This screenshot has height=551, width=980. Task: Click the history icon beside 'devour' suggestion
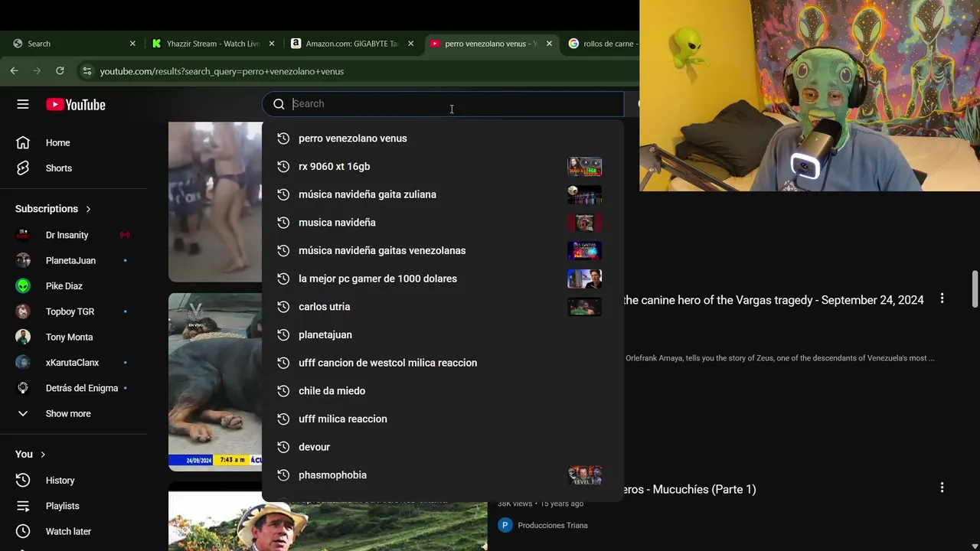tap(283, 447)
